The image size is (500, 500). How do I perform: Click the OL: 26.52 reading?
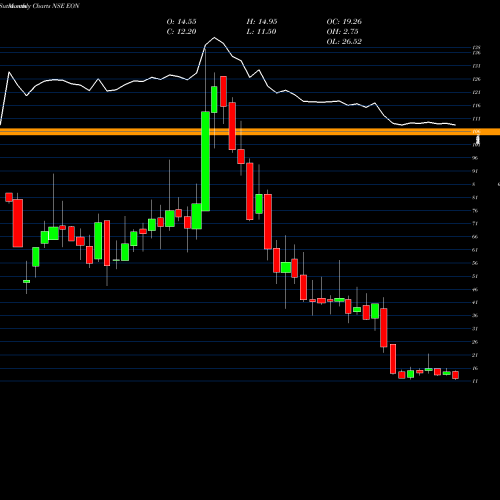pyautogui.click(x=344, y=42)
